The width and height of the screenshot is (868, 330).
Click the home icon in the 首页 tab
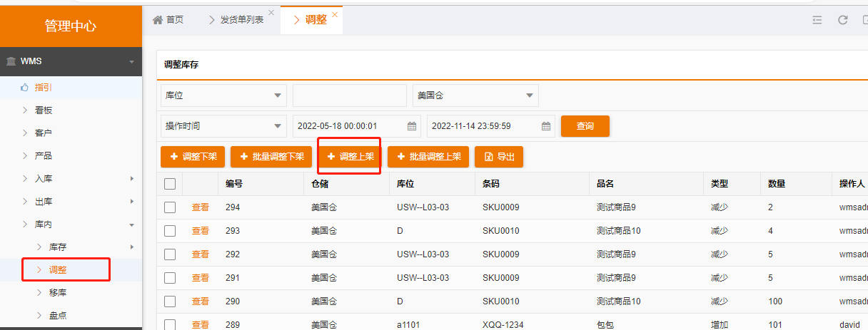pyautogui.click(x=158, y=20)
